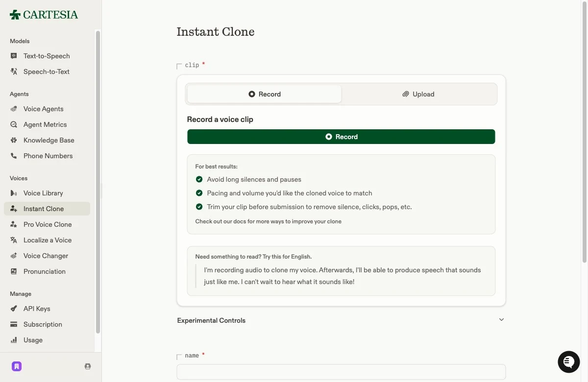The image size is (588, 382).
Task: Click the record circle icon in Record tab
Action: (x=252, y=94)
